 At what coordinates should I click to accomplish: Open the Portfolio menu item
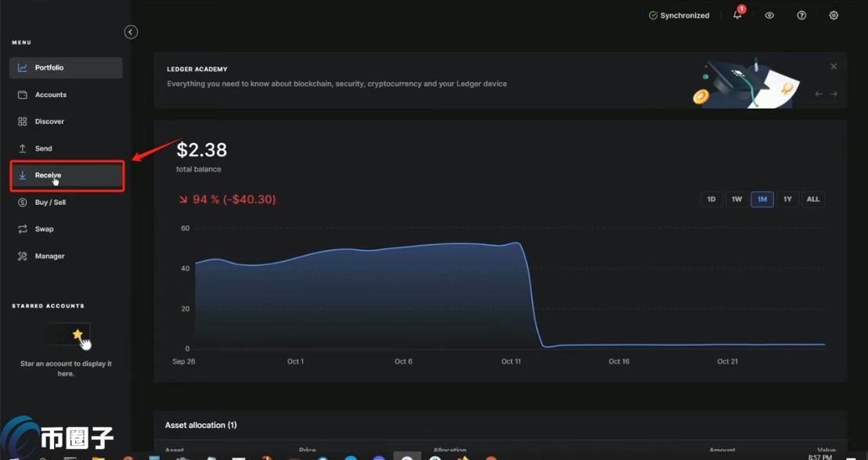66,67
